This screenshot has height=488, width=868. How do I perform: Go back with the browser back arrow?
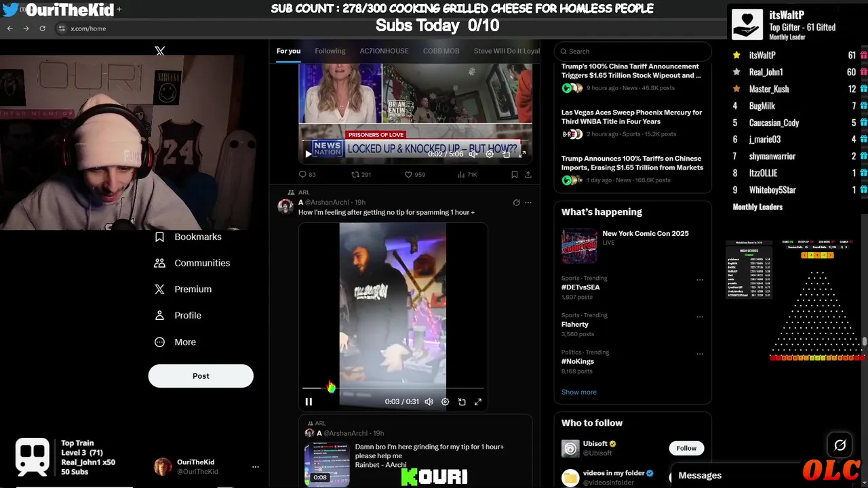pos(9,28)
